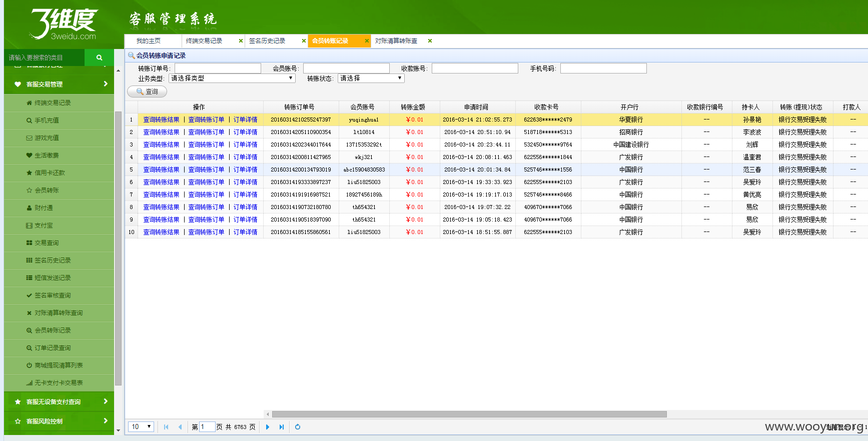Switch to 我的主页 tab
The width and height of the screenshot is (868, 441).
(x=149, y=41)
